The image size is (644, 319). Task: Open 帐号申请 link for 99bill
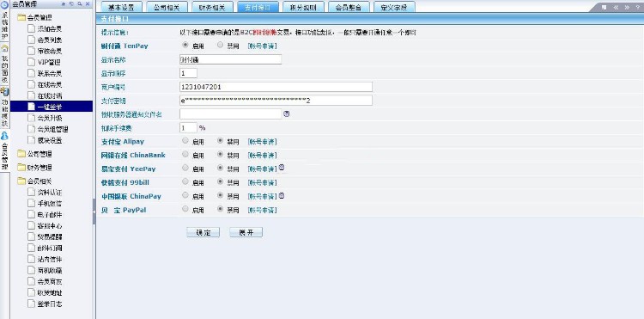(x=262, y=182)
